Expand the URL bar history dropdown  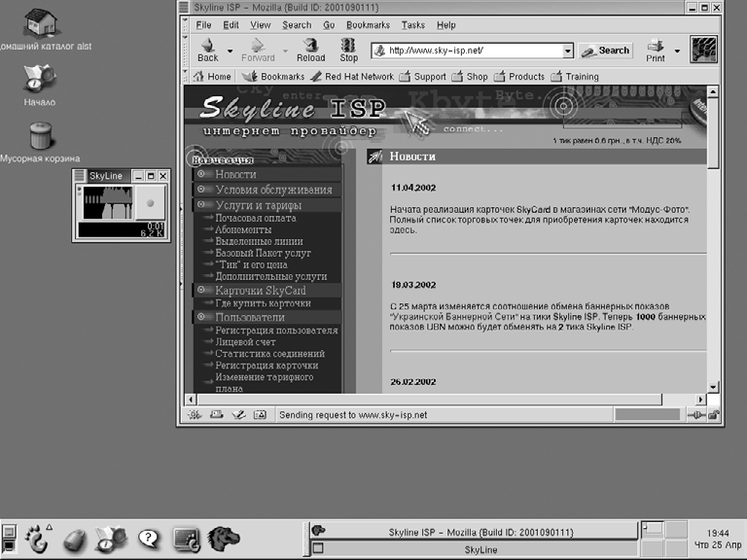tap(568, 51)
